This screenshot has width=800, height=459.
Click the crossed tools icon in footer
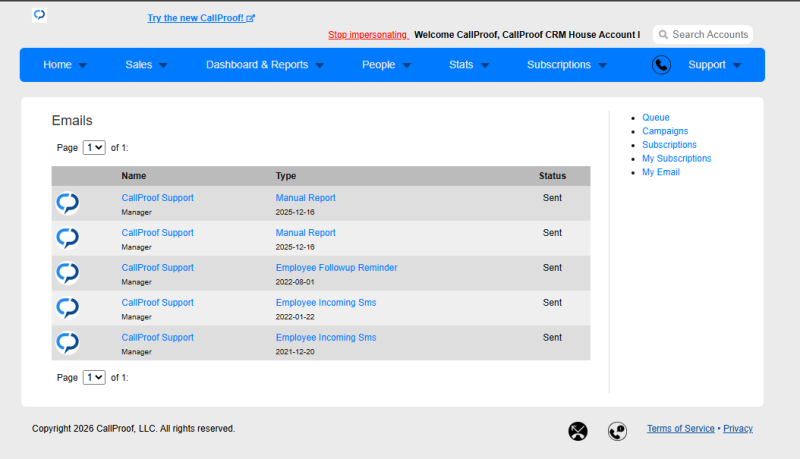click(x=578, y=431)
